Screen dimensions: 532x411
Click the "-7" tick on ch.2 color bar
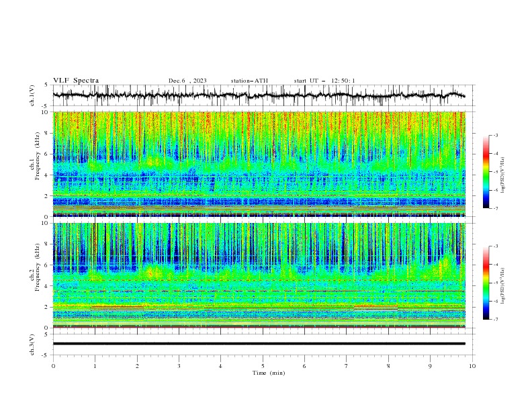tap(495, 320)
